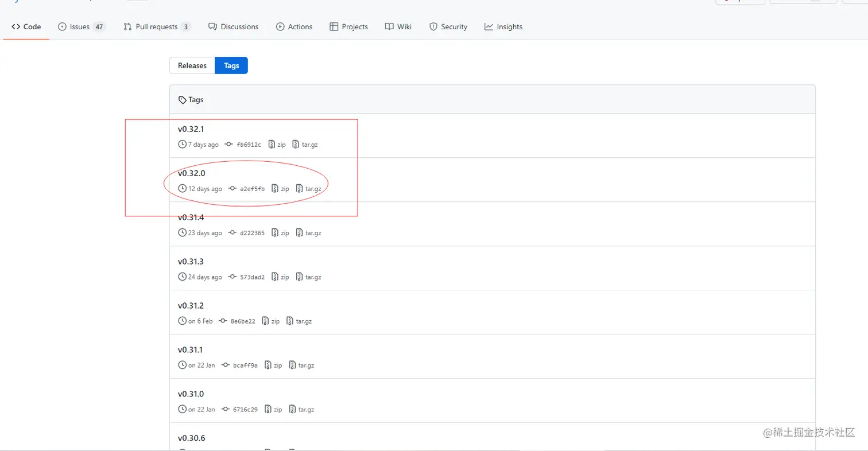The width and height of the screenshot is (868, 451).
Task: Open the Code tab
Action: (26, 26)
